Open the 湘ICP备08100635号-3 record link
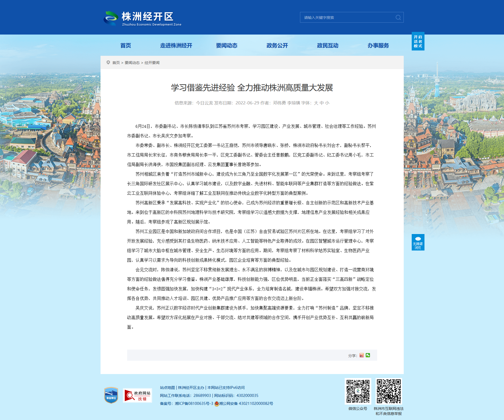 (x=194, y=404)
